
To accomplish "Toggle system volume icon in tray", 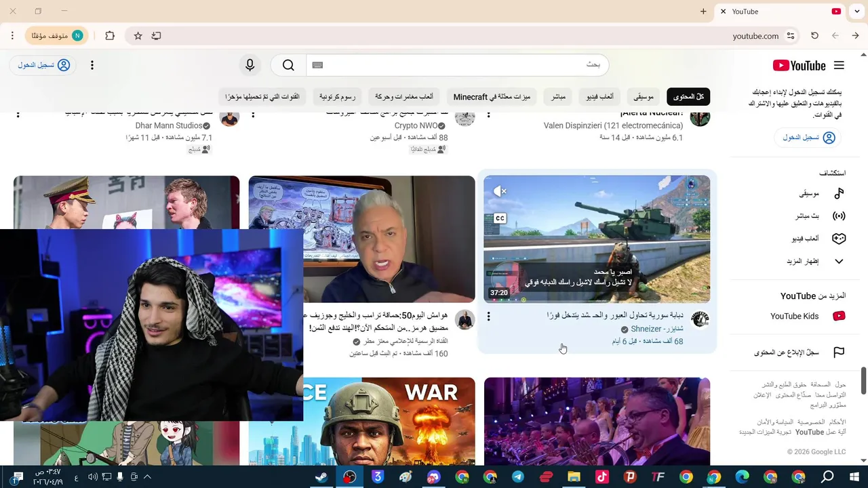I will coord(93,477).
